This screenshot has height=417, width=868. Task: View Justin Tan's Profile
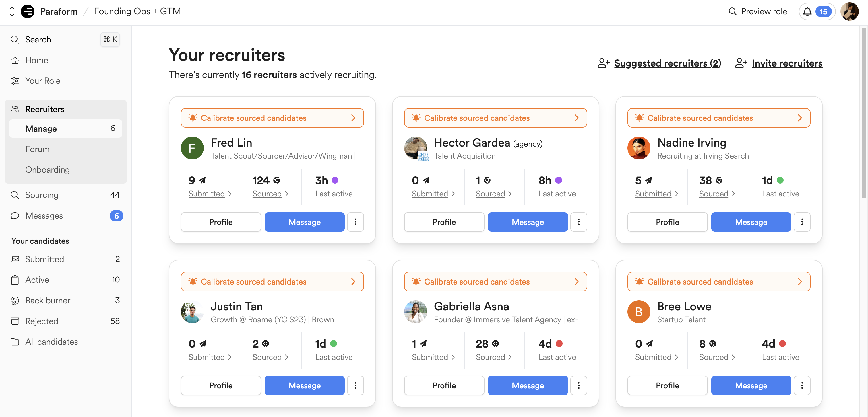tap(221, 385)
